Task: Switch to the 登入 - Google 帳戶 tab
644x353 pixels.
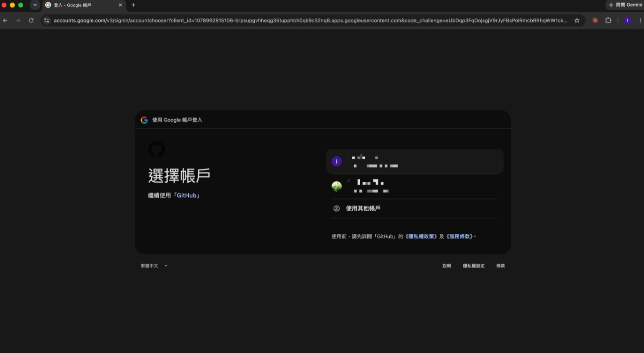Action: pyautogui.click(x=84, y=5)
